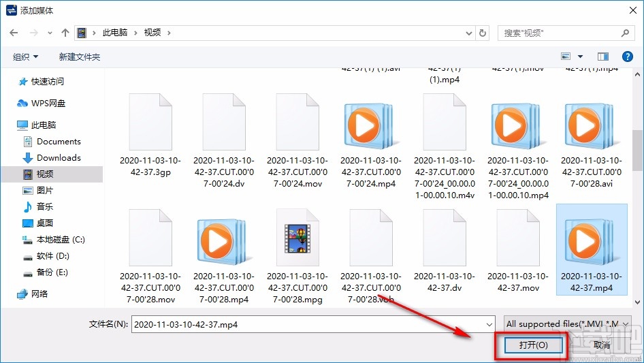644x363 pixels.
Task: Select the 2020-11-03-10-42-37.3gp file
Action: point(150,136)
